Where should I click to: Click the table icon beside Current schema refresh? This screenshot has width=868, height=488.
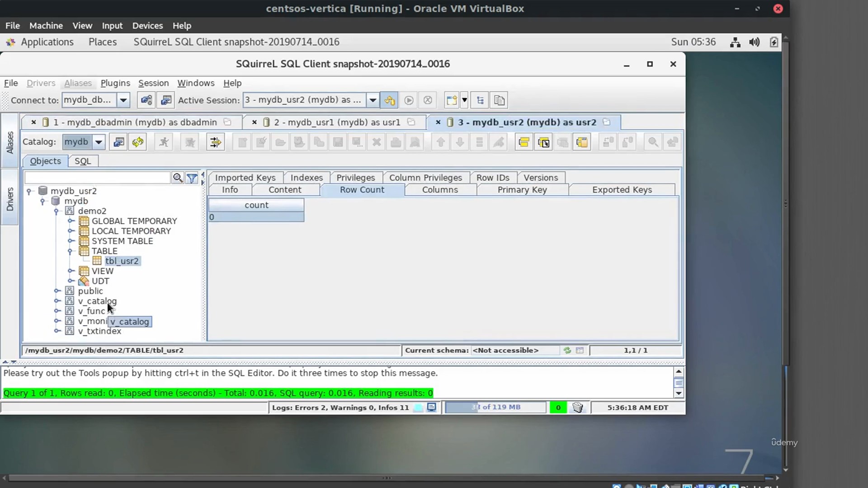[x=580, y=350]
